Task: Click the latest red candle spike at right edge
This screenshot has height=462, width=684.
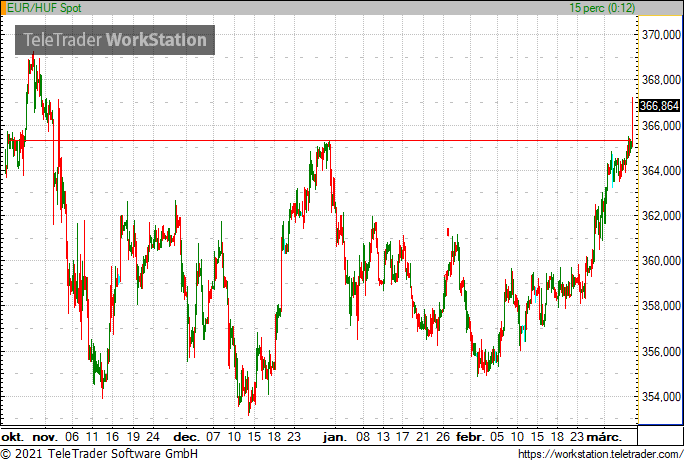Action: coord(633,117)
